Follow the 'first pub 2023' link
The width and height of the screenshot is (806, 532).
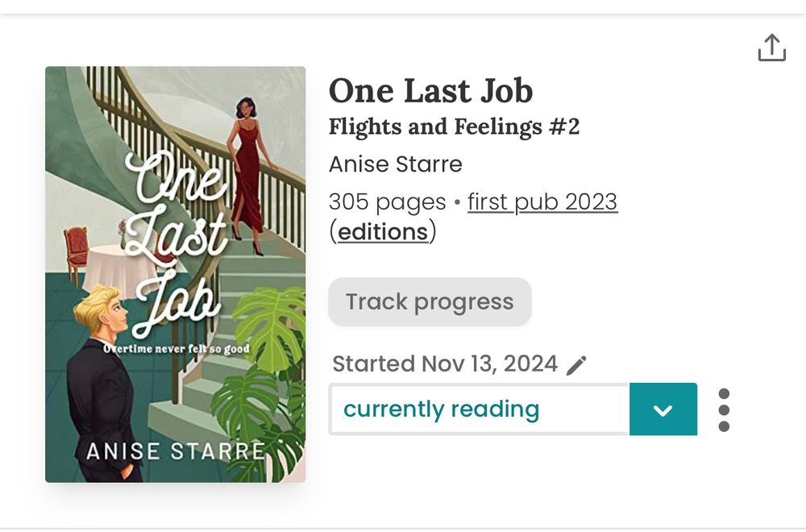point(542,202)
